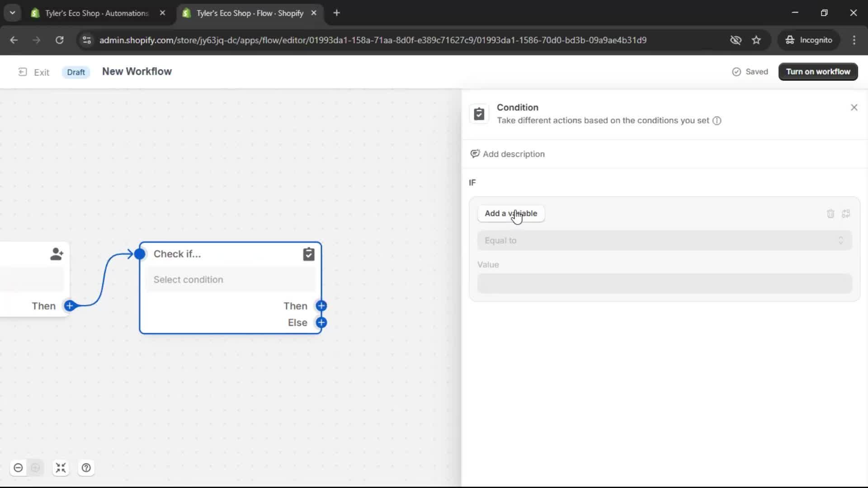Add a Then action with plus button
This screenshot has width=868, height=488.
pos(321,306)
